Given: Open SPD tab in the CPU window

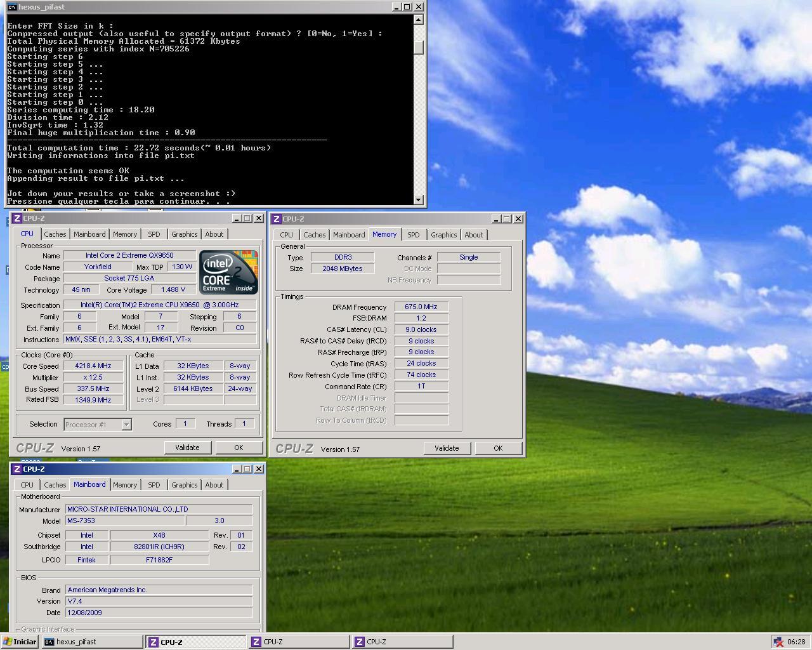Looking at the screenshot, I should pyautogui.click(x=154, y=234).
